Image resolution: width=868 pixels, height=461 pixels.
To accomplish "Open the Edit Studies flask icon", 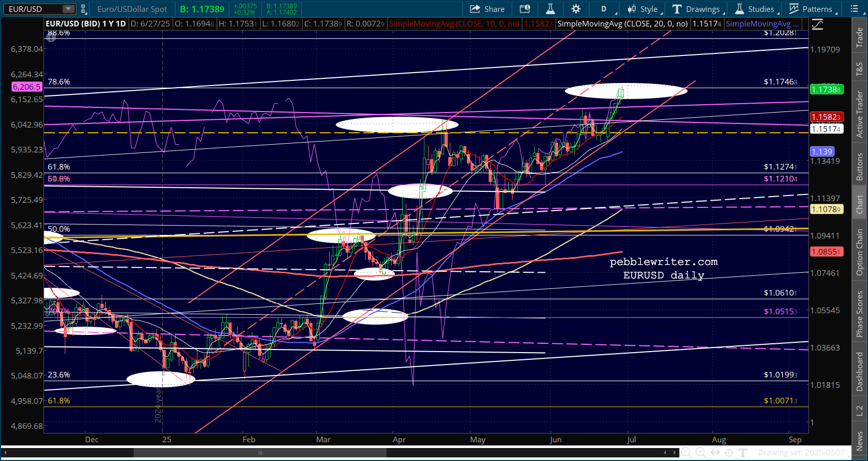I will (550, 9).
